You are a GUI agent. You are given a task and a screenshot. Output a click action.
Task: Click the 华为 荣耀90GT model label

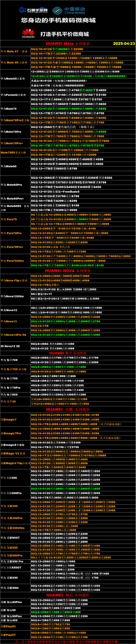10,538
